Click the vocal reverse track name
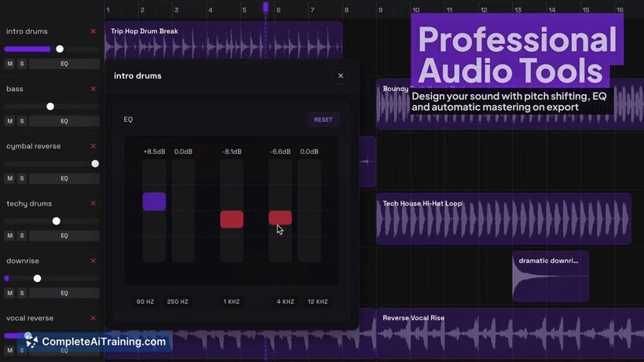 pyautogui.click(x=30, y=318)
